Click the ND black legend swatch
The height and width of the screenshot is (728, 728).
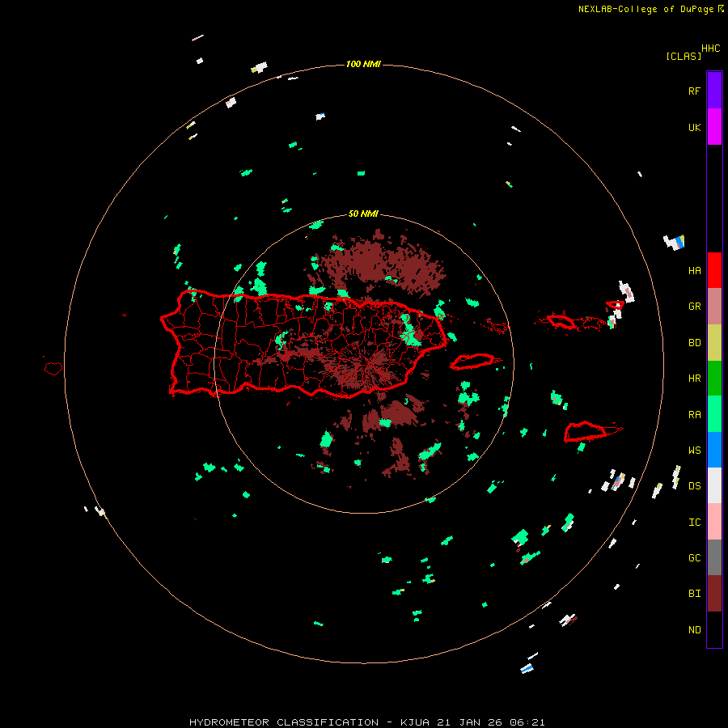714,629
